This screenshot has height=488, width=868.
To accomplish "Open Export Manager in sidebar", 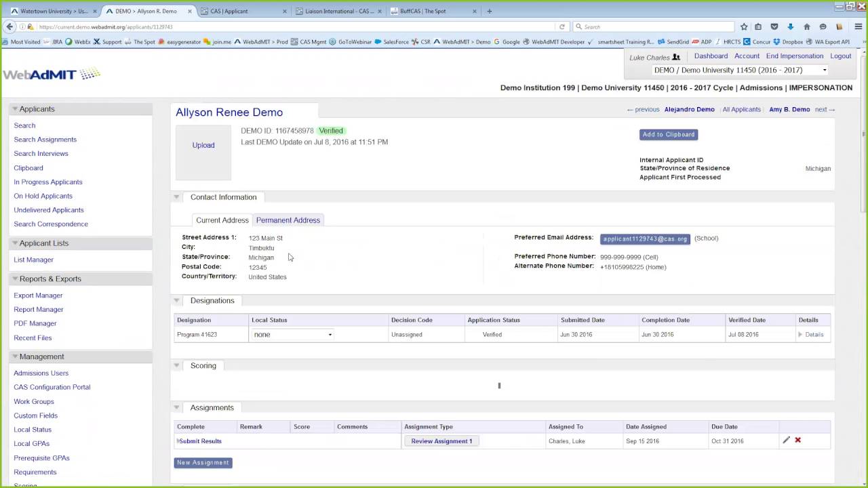I will pyautogui.click(x=38, y=296).
